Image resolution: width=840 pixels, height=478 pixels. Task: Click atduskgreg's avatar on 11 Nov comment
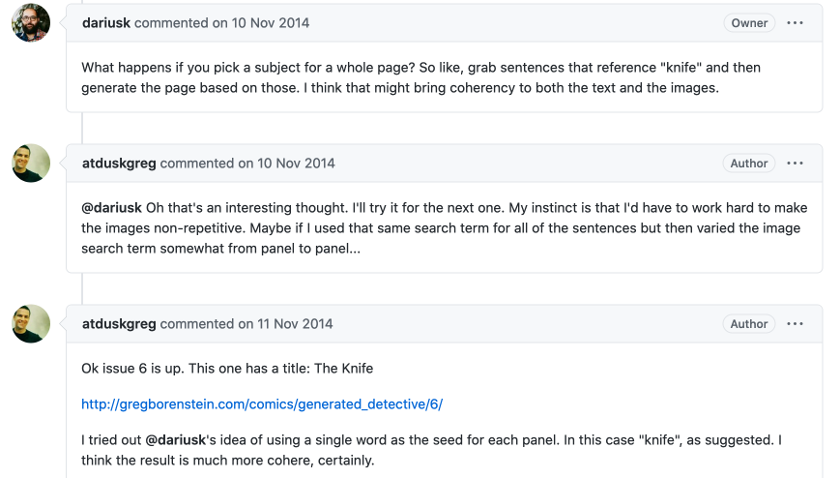tap(31, 324)
